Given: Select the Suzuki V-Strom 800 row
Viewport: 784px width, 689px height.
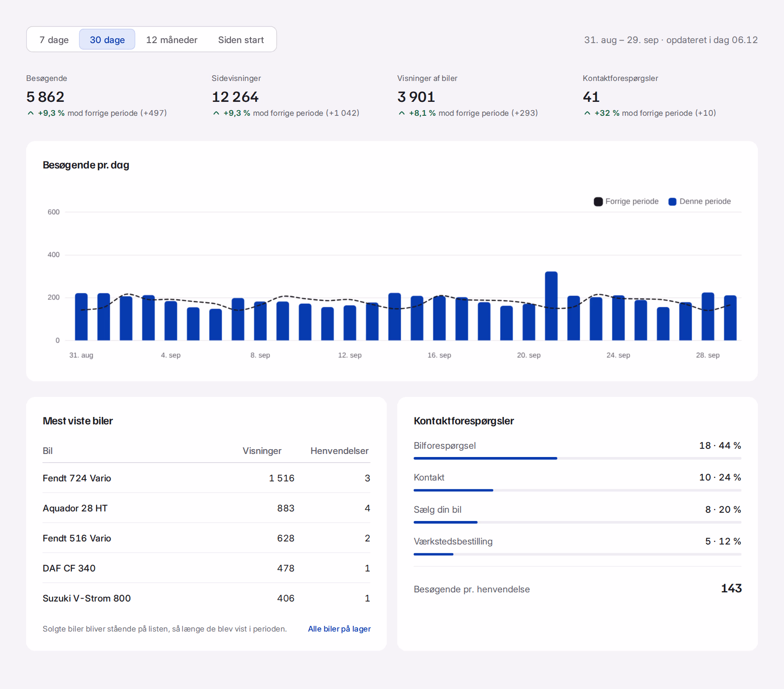Looking at the screenshot, I should [x=206, y=598].
